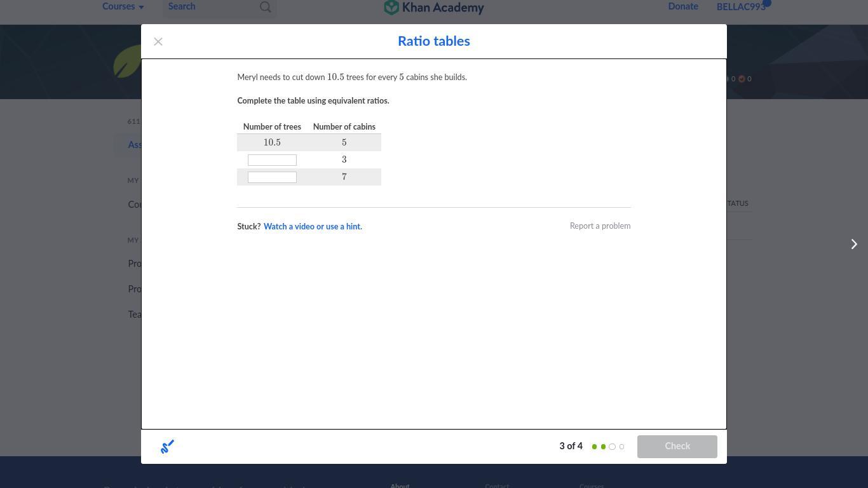This screenshot has height=488, width=868.
Task: Go to Khan Academy home logo
Action: click(x=434, y=8)
